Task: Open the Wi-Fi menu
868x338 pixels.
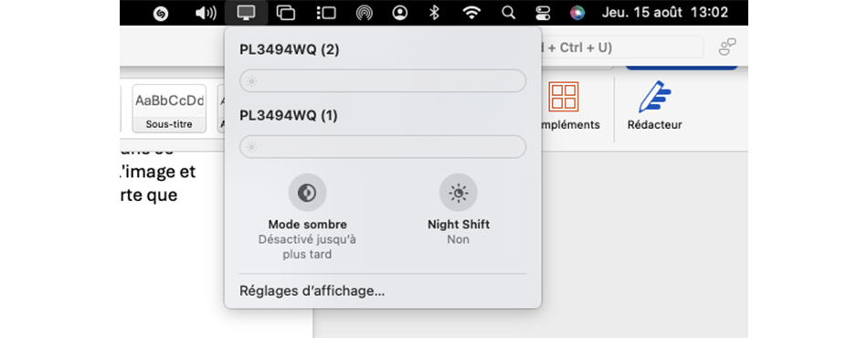Action: [471, 13]
